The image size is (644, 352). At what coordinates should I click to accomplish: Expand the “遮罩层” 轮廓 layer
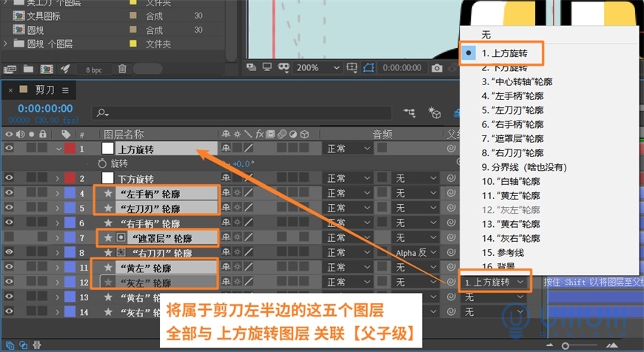(x=58, y=237)
